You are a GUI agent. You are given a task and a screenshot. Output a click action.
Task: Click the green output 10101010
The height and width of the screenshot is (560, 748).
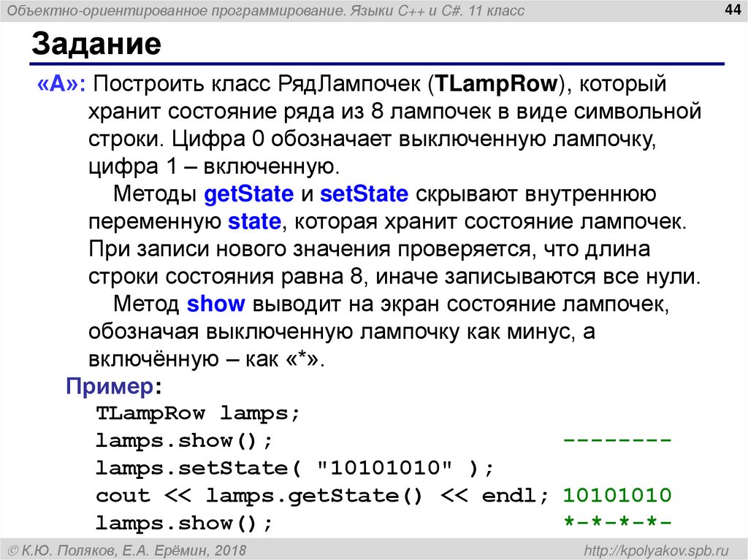617,495
